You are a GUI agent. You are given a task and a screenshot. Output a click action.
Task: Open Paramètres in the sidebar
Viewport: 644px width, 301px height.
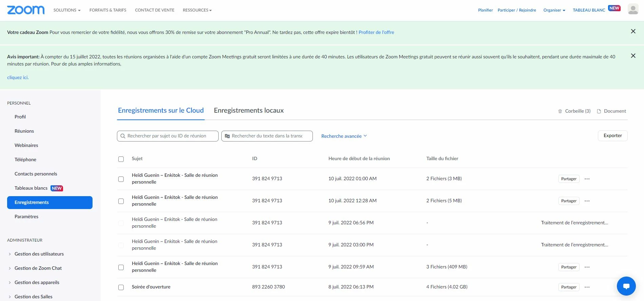click(26, 217)
